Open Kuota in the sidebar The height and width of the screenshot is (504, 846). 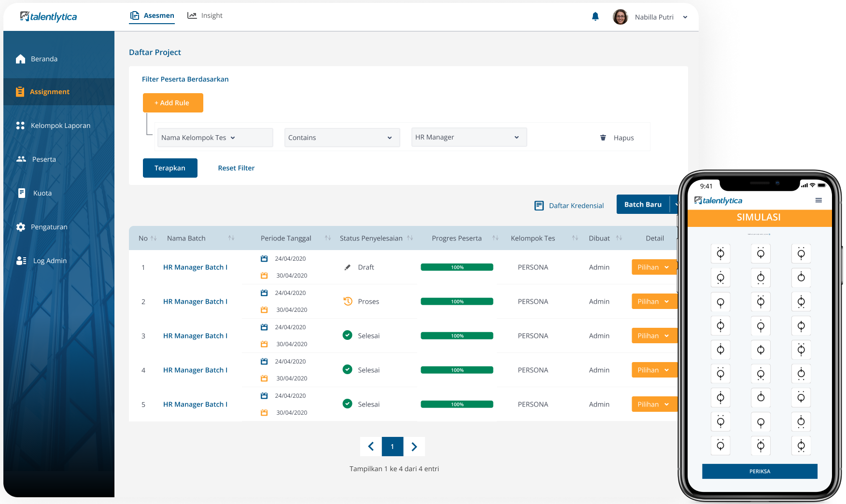(34, 193)
